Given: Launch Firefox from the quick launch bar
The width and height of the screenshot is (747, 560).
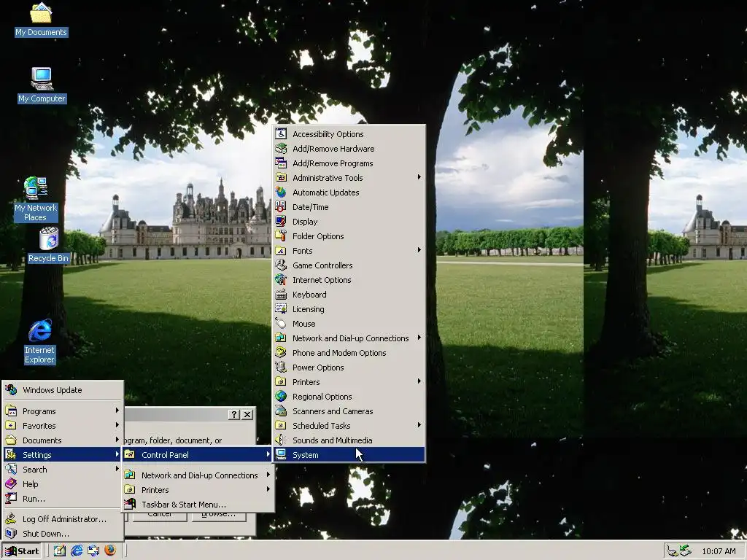Looking at the screenshot, I should (110, 551).
